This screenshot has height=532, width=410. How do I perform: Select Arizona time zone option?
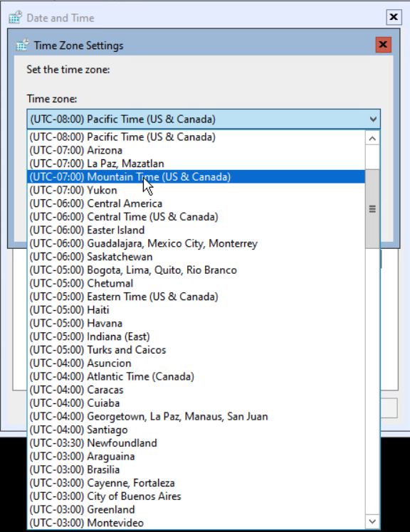point(196,150)
